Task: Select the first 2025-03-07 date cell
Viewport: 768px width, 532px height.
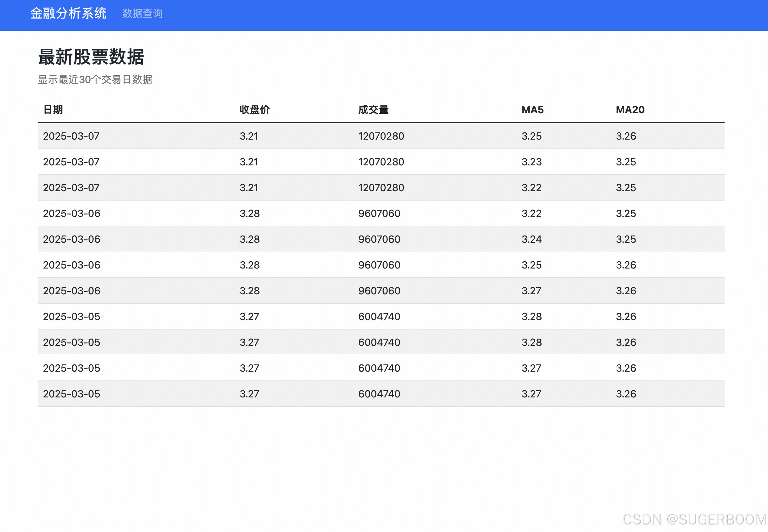Action: [71, 136]
